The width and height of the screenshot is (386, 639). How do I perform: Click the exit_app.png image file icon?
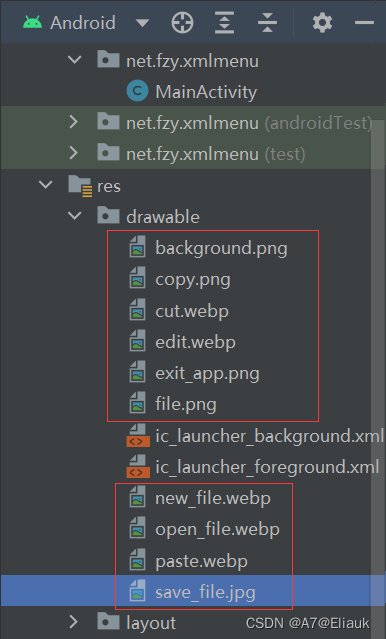pyautogui.click(x=137, y=371)
